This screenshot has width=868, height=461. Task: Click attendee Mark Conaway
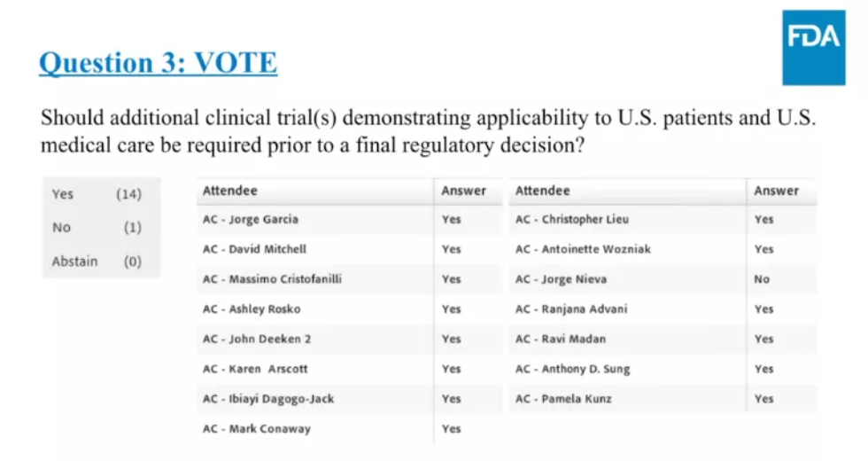point(257,429)
